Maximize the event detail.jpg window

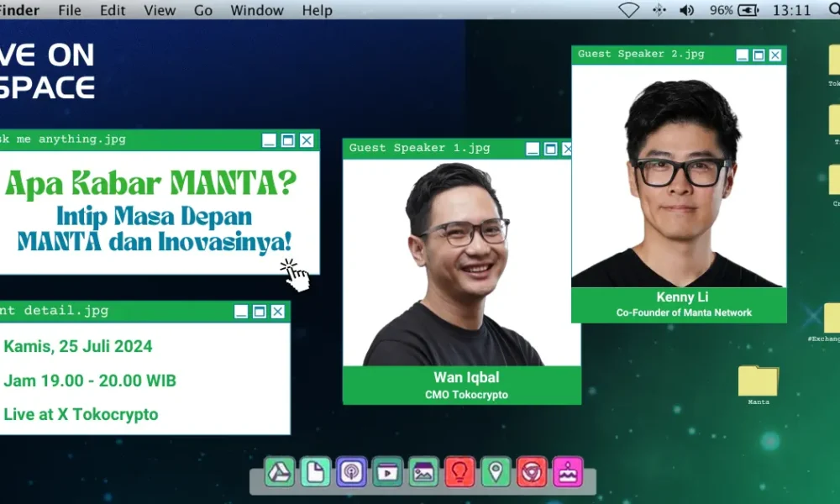[x=260, y=311]
